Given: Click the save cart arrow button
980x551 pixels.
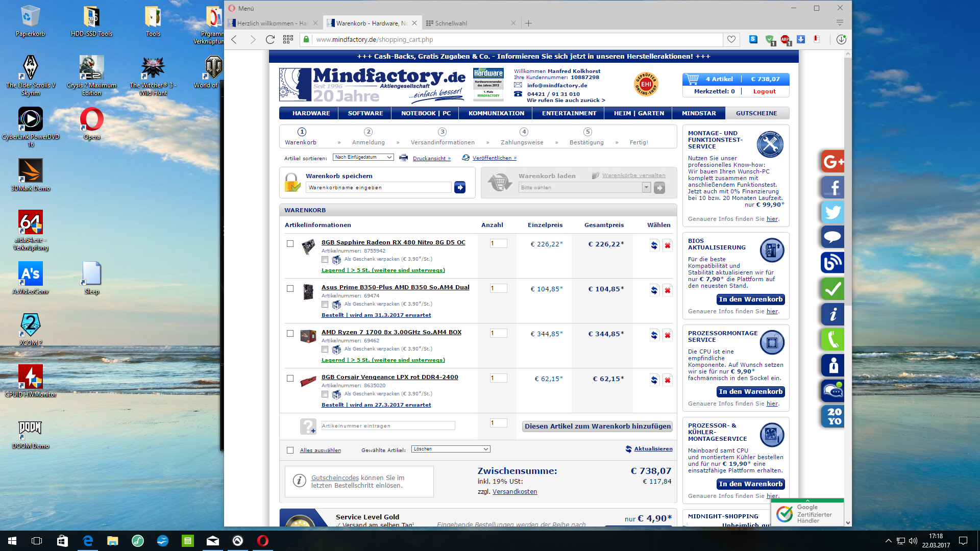Looking at the screenshot, I should pyautogui.click(x=460, y=188).
